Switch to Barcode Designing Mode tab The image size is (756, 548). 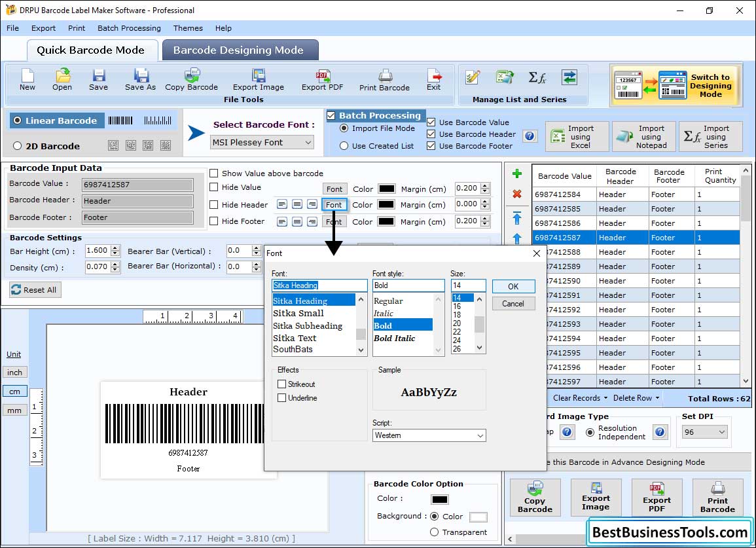[240, 50]
